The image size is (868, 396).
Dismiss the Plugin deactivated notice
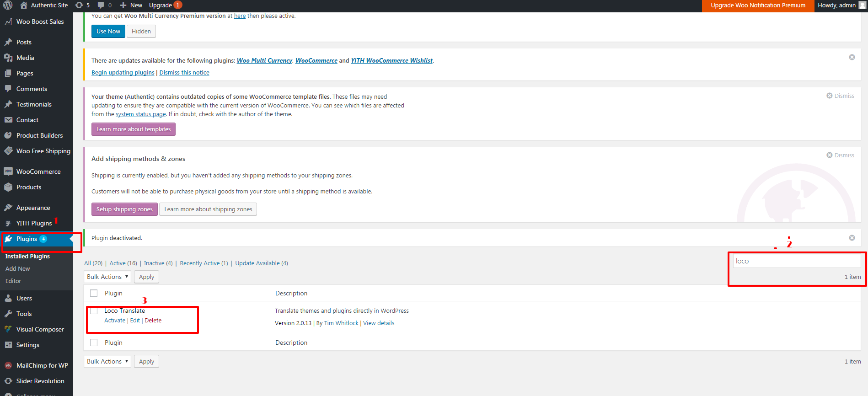[852, 238]
